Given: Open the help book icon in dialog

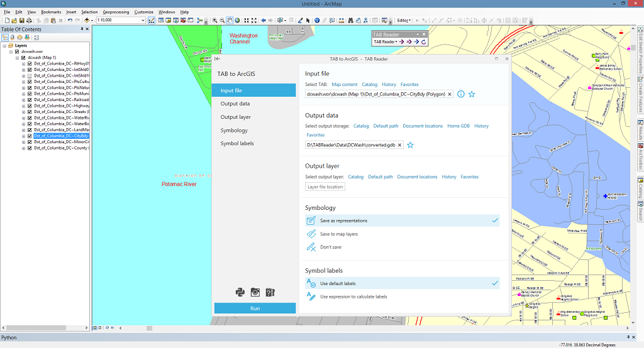Looking at the screenshot, I should point(270,292).
